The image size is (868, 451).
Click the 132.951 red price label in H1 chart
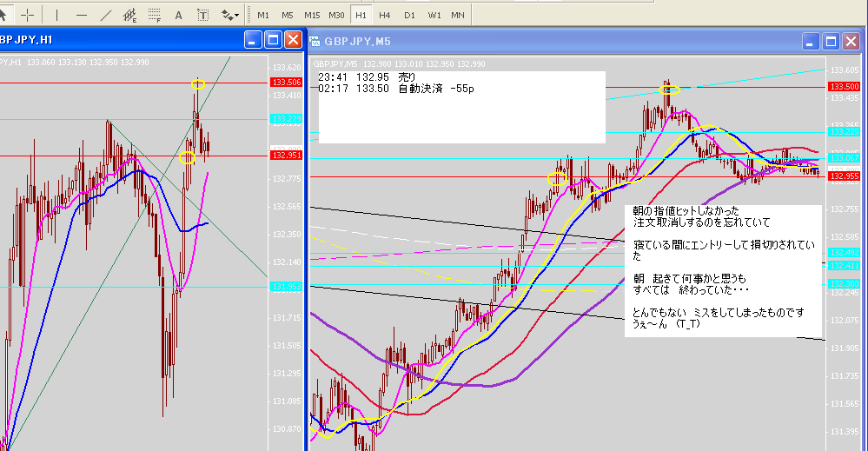coord(286,156)
